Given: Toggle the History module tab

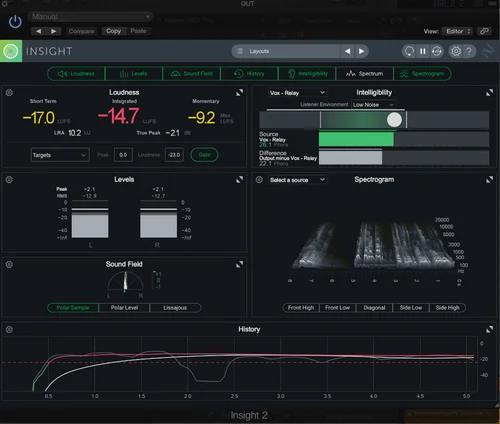Looking at the screenshot, I should (249, 74).
